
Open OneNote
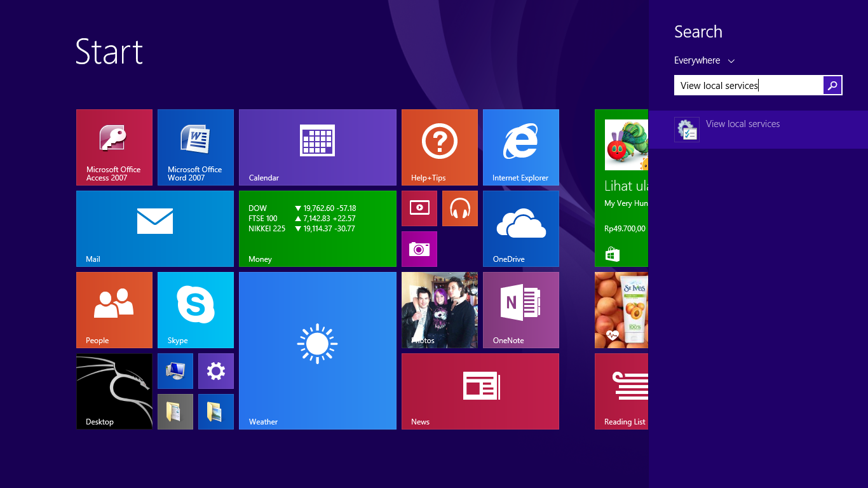click(x=520, y=310)
